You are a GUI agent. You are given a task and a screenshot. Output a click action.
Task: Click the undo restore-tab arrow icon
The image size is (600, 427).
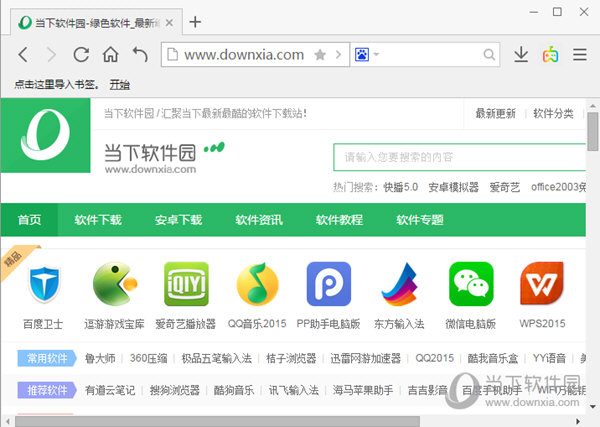tap(140, 55)
